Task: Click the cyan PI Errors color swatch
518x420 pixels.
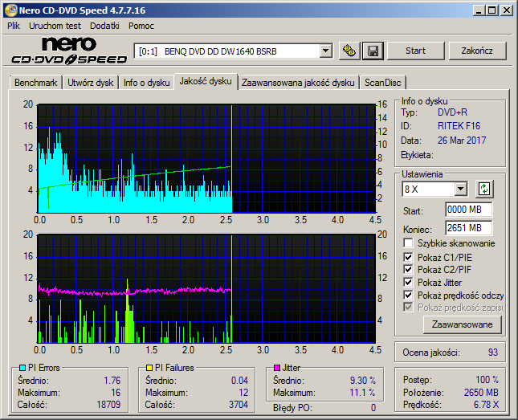Action: pyautogui.click(x=22, y=368)
